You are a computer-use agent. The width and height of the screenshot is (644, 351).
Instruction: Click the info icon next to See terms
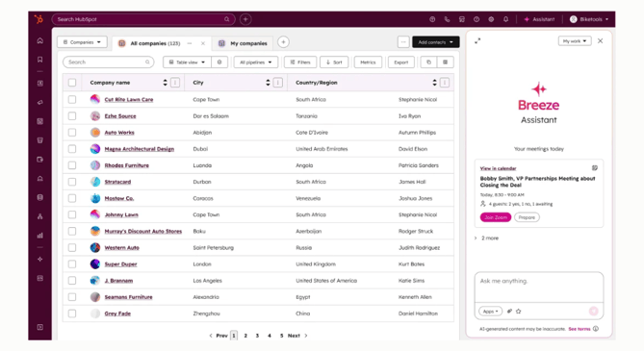coord(596,329)
